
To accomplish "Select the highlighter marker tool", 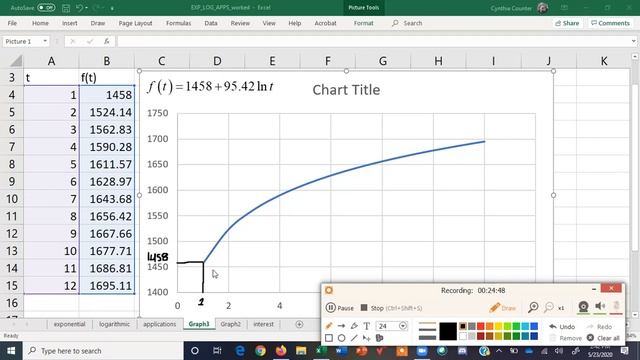I will [x=354, y=326].
